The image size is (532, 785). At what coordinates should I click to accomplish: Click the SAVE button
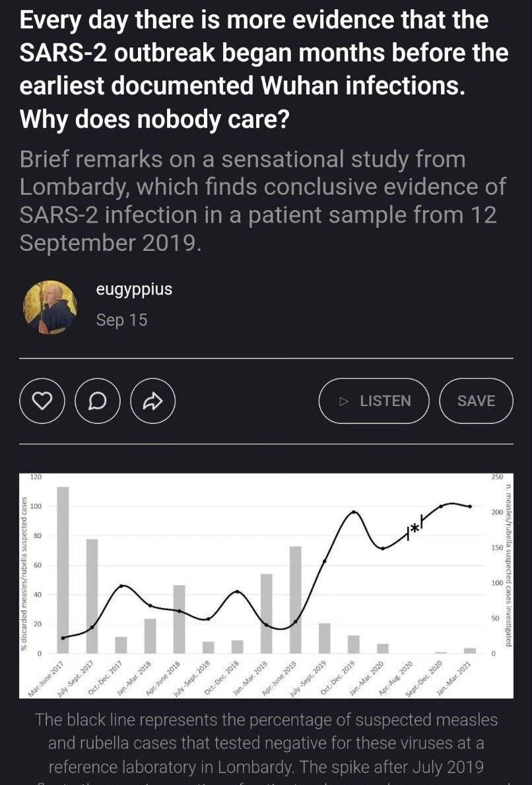476,401
